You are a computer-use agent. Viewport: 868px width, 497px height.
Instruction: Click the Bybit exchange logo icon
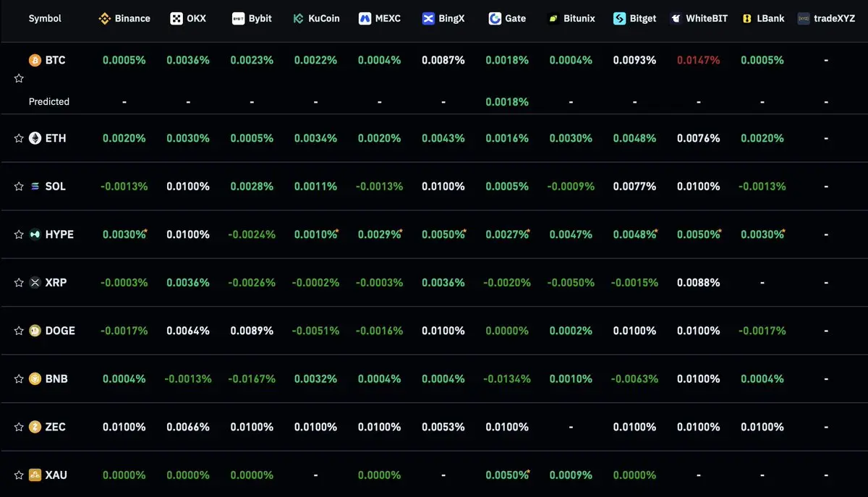pos(238,18)
